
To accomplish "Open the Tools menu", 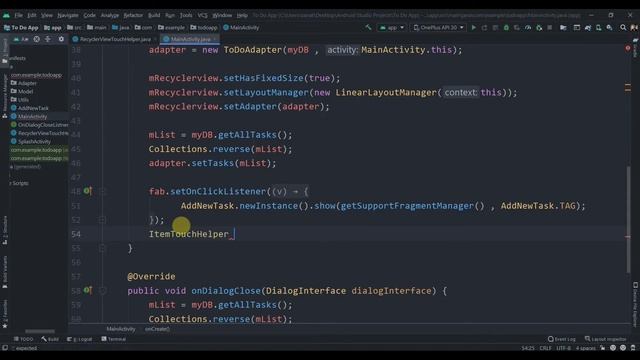I will [x=186, y=15].
